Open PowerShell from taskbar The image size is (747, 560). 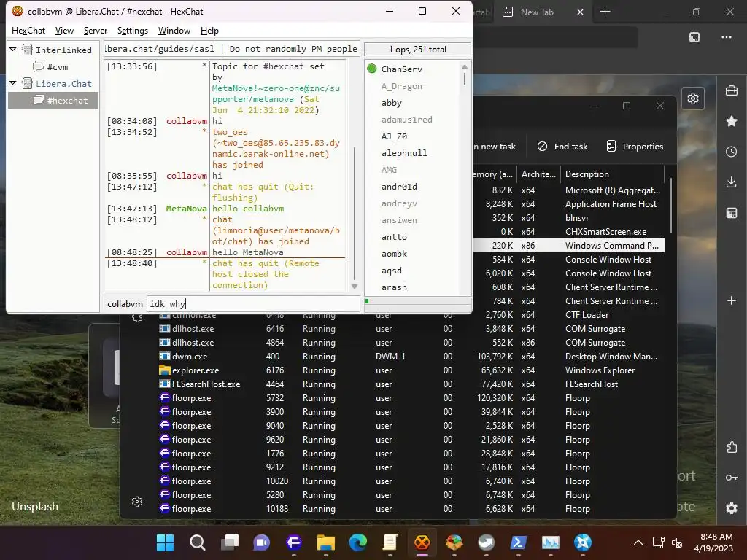pyautogui.click(x=519, y=542)
